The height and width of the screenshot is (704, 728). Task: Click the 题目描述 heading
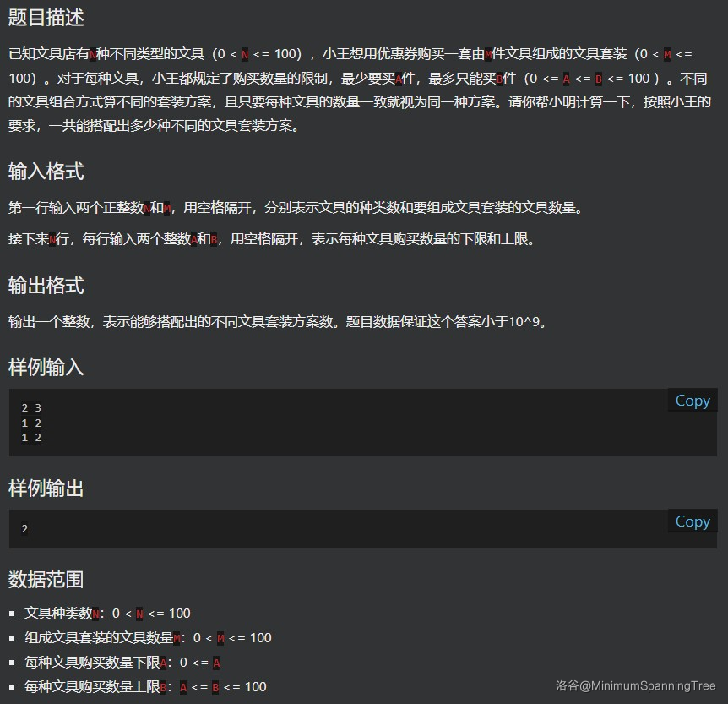coord(46,18)
